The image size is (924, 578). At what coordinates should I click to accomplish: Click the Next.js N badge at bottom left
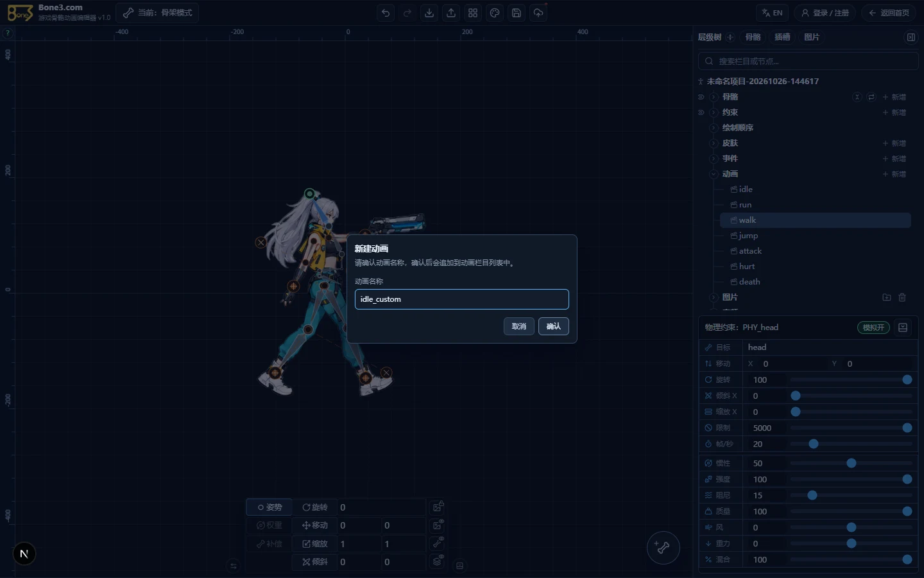coord(24,554)
